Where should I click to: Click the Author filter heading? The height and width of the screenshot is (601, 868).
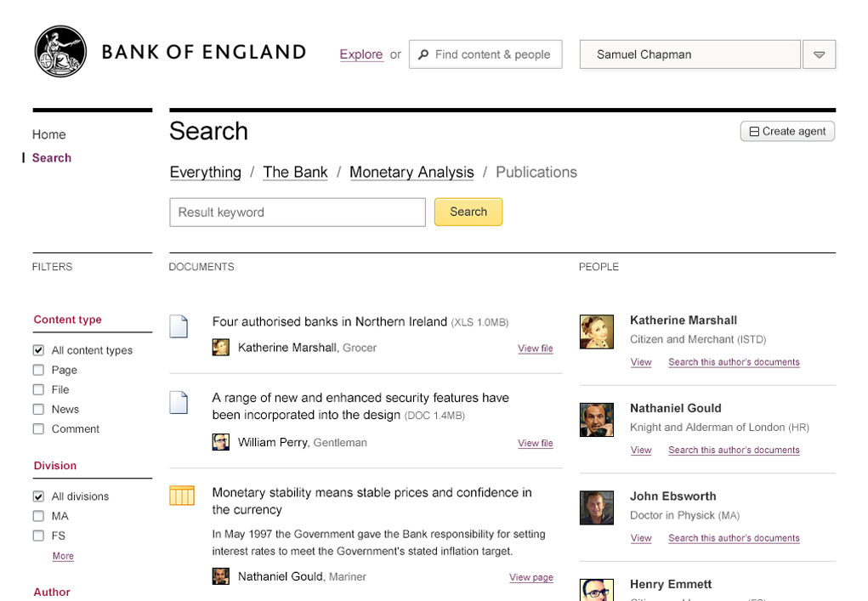pyautogui.click(x=52, y=592)
